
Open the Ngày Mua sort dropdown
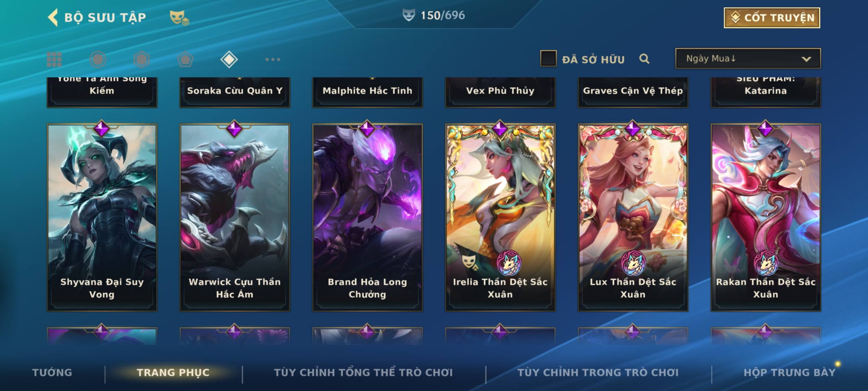pyautogui.click(x=748, y=58)
